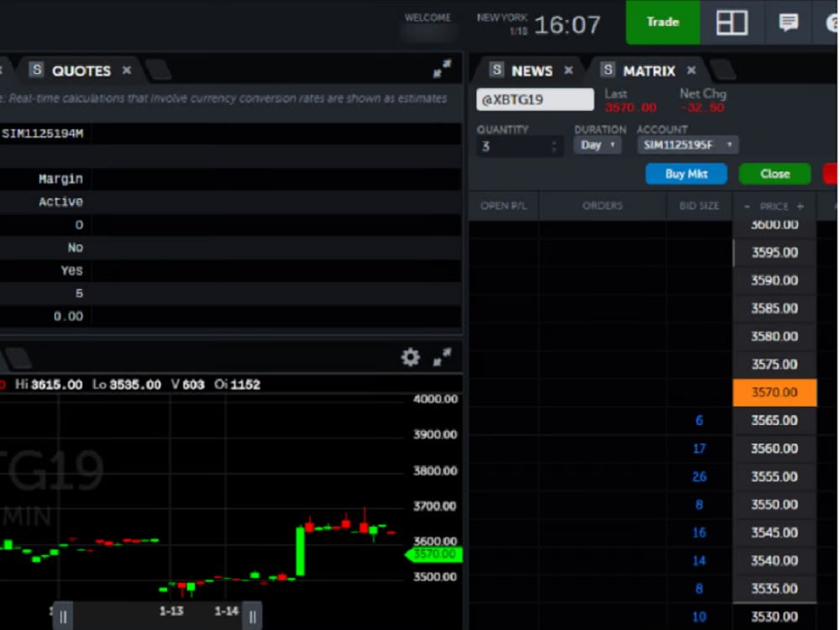Add a new tab next to QUOTES
The image size is (840, 630).
pos(158,71)
